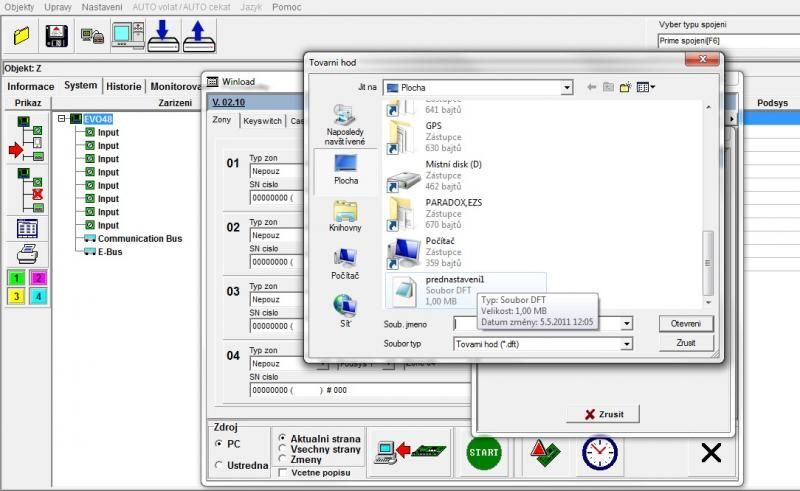
Task: Click the magenta number 2 color square
Action: tap(39, 277)
